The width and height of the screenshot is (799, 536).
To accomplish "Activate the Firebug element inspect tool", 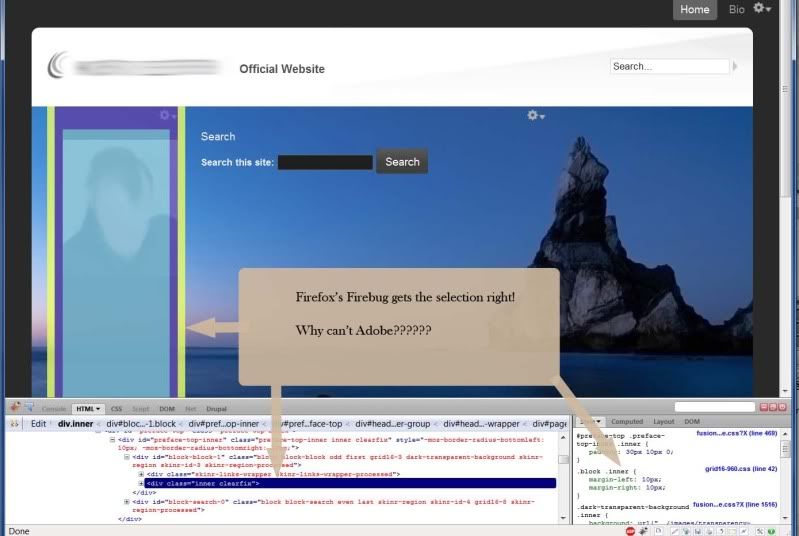I will 28,408.
